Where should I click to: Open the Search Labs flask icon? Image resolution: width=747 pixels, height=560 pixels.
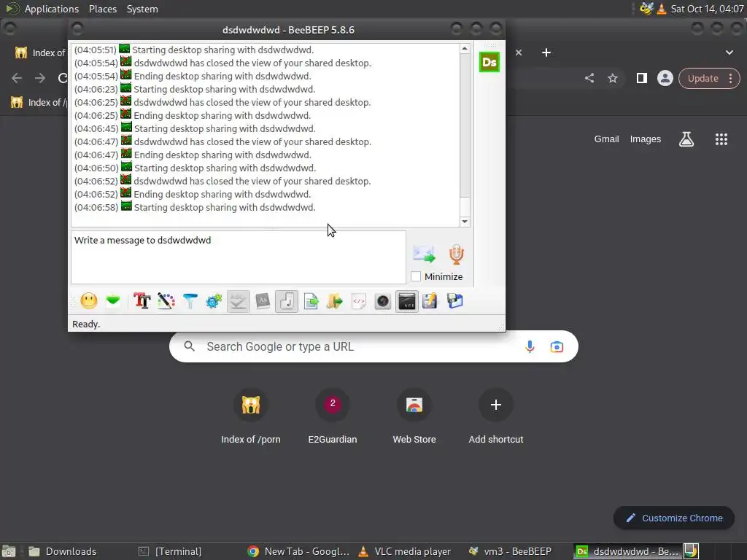click(686, 139)
